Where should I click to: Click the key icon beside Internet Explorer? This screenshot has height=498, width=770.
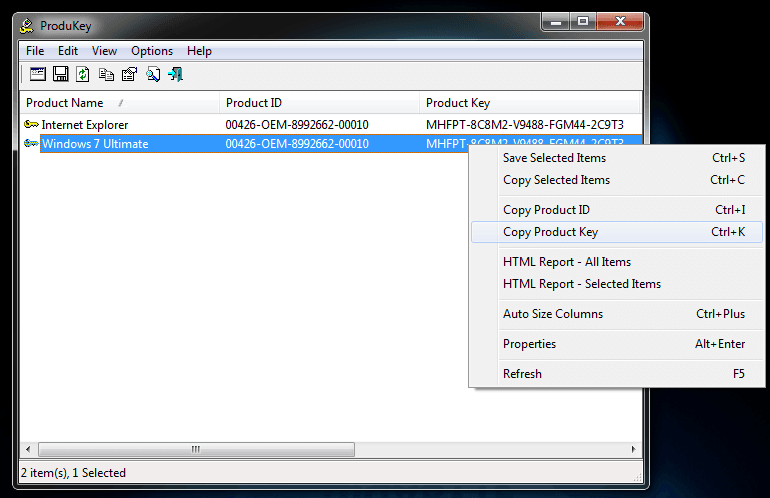(x=31, y=124)
